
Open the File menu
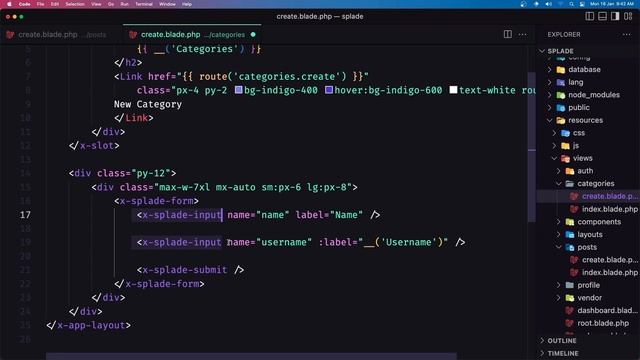40,4
